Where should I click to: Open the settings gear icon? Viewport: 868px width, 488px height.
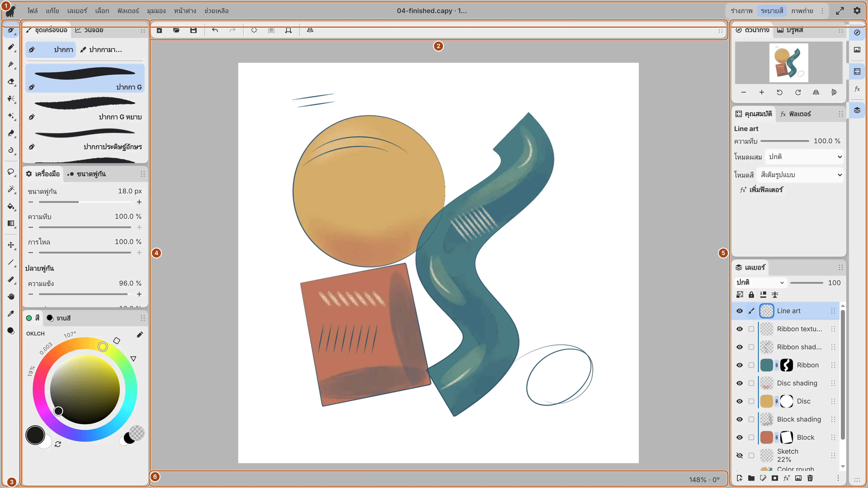point(857,11)
